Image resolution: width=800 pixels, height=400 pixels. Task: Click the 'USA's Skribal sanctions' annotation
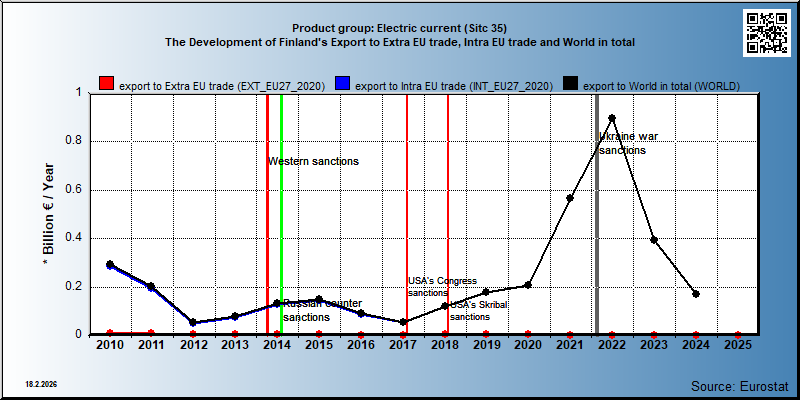[x=479, y=311]
